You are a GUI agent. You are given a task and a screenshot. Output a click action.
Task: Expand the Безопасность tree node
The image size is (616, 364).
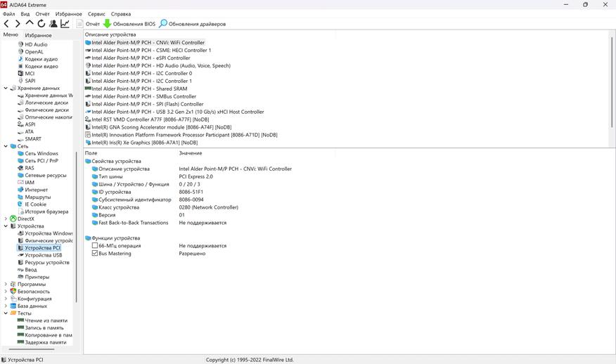(x=6, y=292)
